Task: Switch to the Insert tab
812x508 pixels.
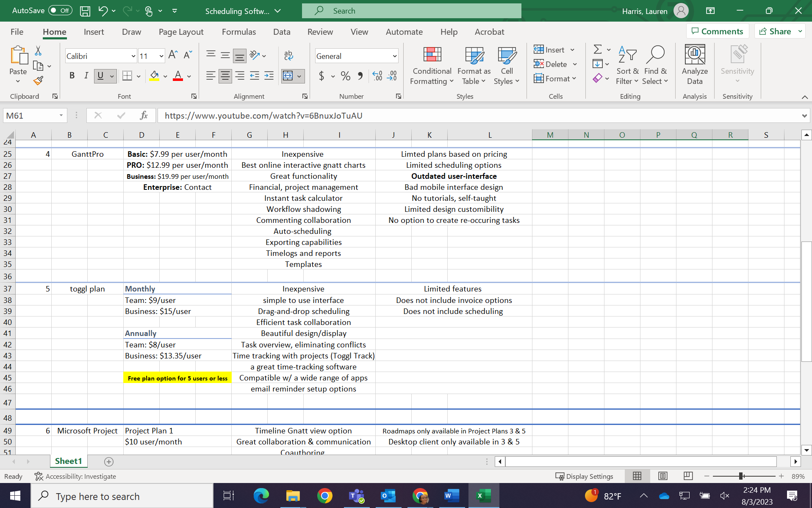Action: coord(94,32)
